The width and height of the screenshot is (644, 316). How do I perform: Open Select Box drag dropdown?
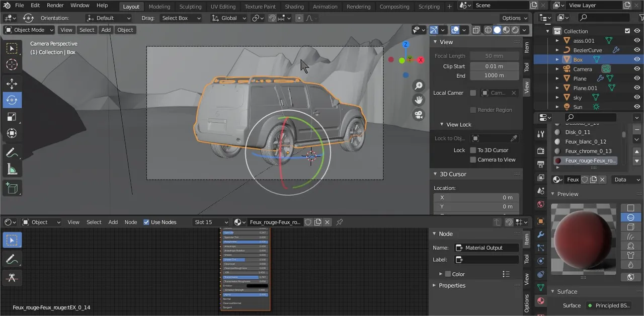[x=180, y=18]
